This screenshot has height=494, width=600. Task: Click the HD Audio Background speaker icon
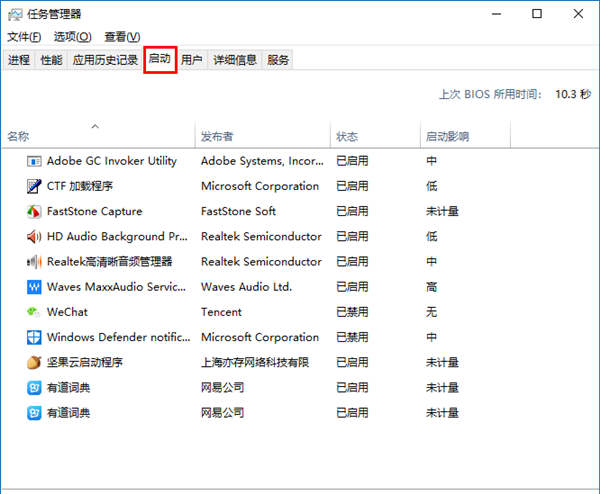pos(34,237)
